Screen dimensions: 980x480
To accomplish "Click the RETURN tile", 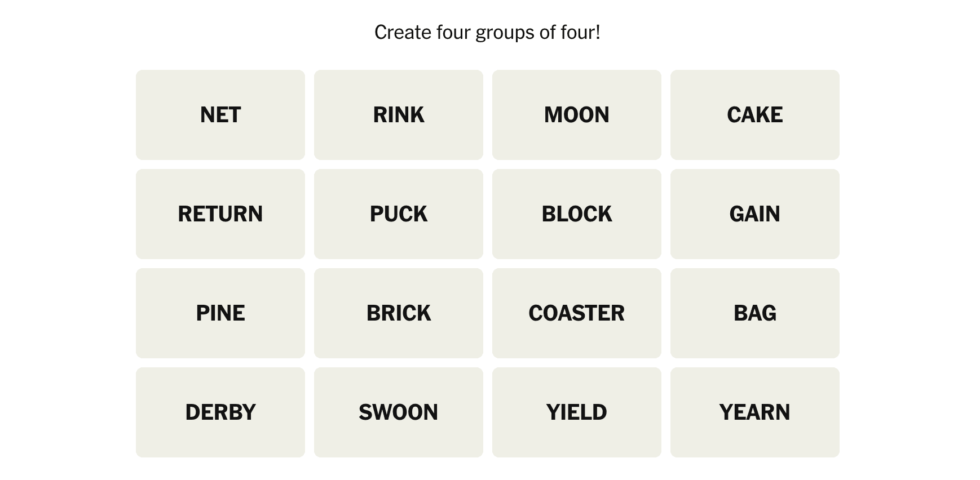I will tap(220, 214).
